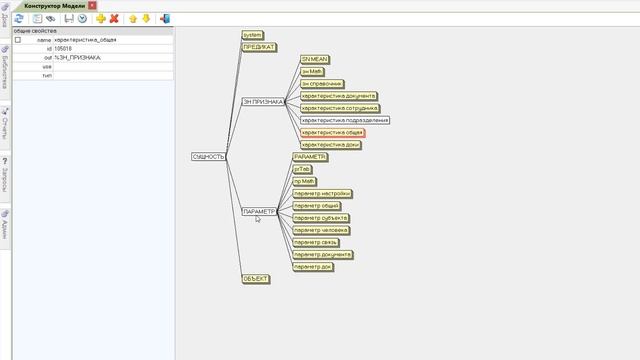Select the system node
The height and width of the screenshot is (360, 640).
(x=252, y=35)
